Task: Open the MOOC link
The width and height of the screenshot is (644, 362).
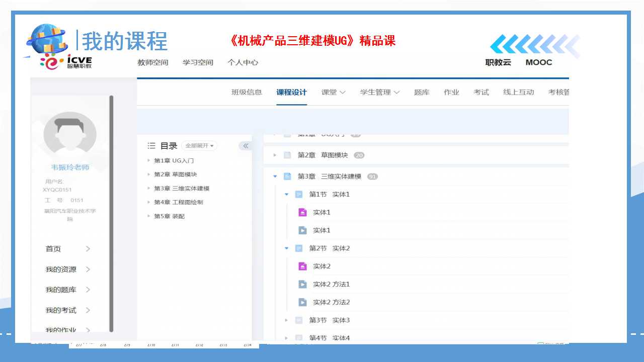Action: [x=539, y=62]
